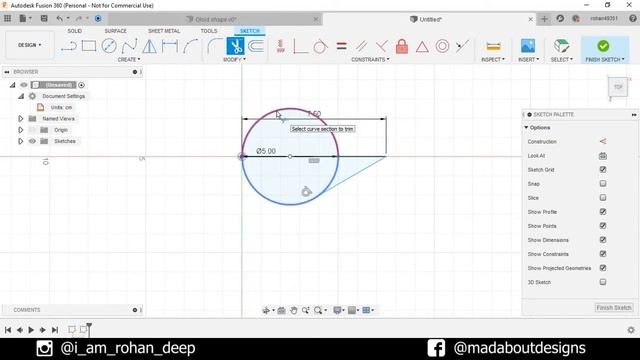Screen dimensions: 640x360
Task: Click the Save icon
Action: coord(44,18)
